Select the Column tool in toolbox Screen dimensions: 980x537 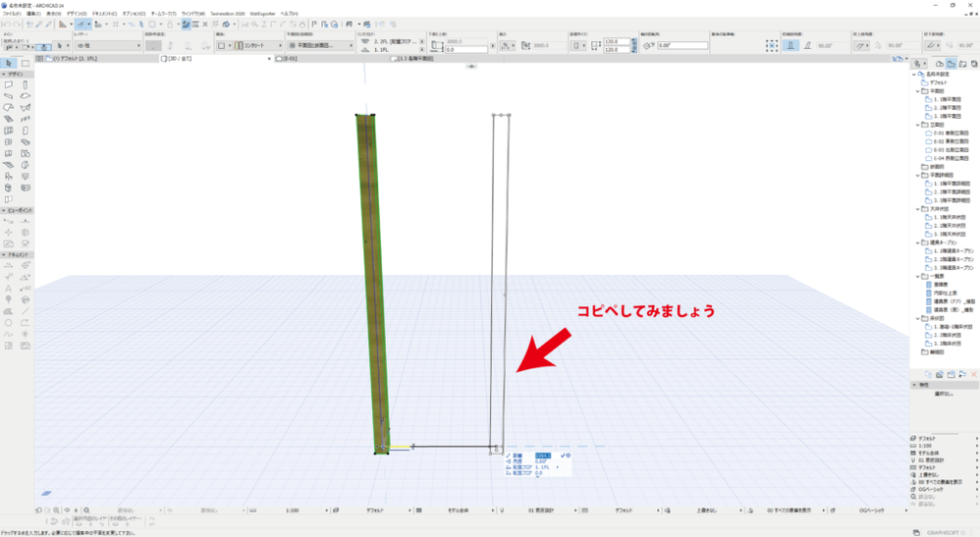tap(25, 84)
